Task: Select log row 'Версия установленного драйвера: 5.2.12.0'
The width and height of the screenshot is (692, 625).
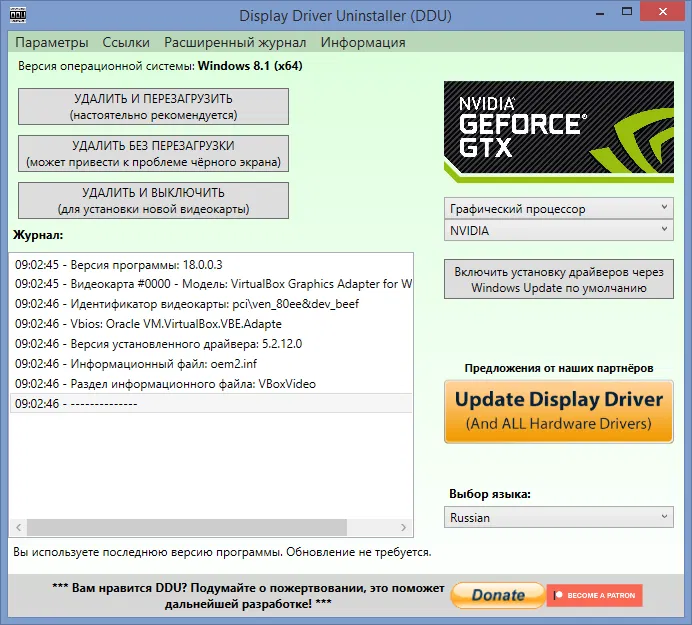Action: [x=211, y=343]
